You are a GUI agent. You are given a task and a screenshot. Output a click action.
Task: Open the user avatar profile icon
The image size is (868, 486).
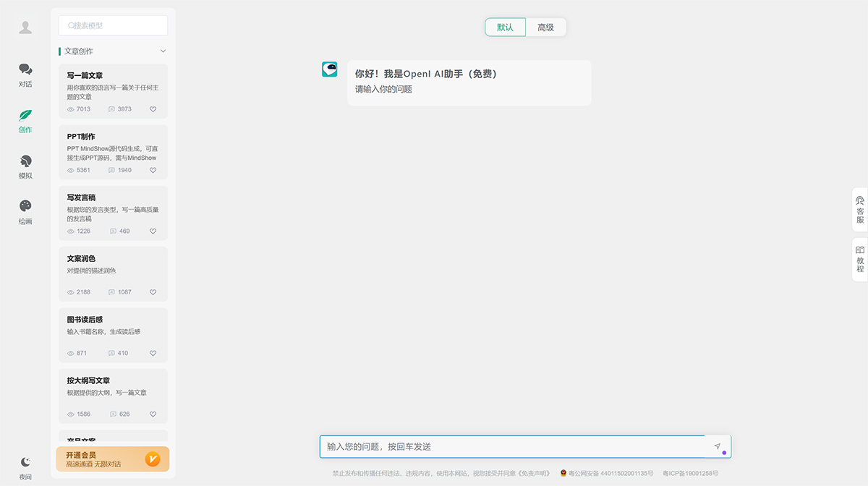pos(25,27)
